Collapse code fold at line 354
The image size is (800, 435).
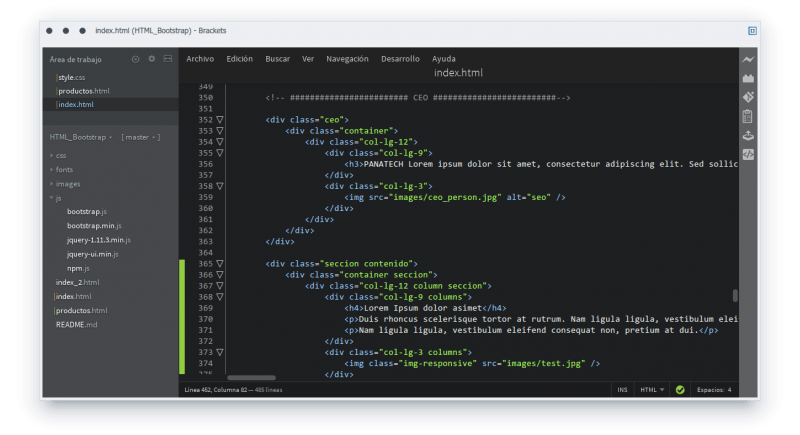pos(220,142)
